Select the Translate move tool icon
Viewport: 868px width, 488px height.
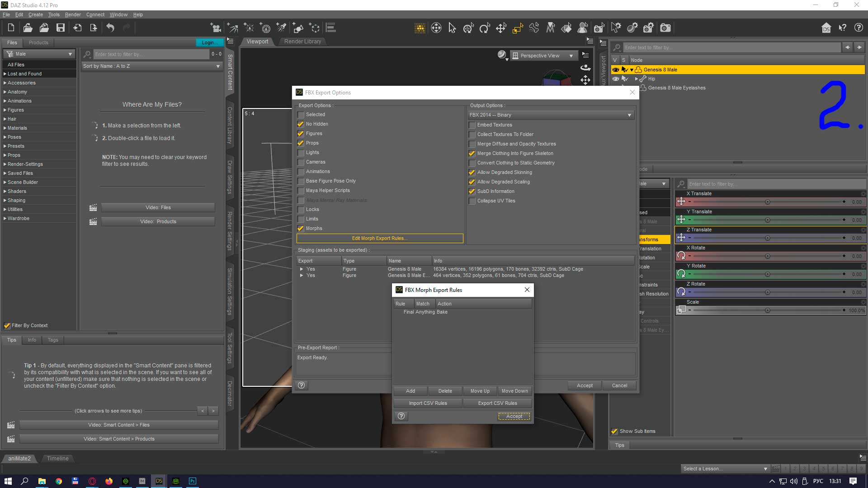click(x=501, y=28)
